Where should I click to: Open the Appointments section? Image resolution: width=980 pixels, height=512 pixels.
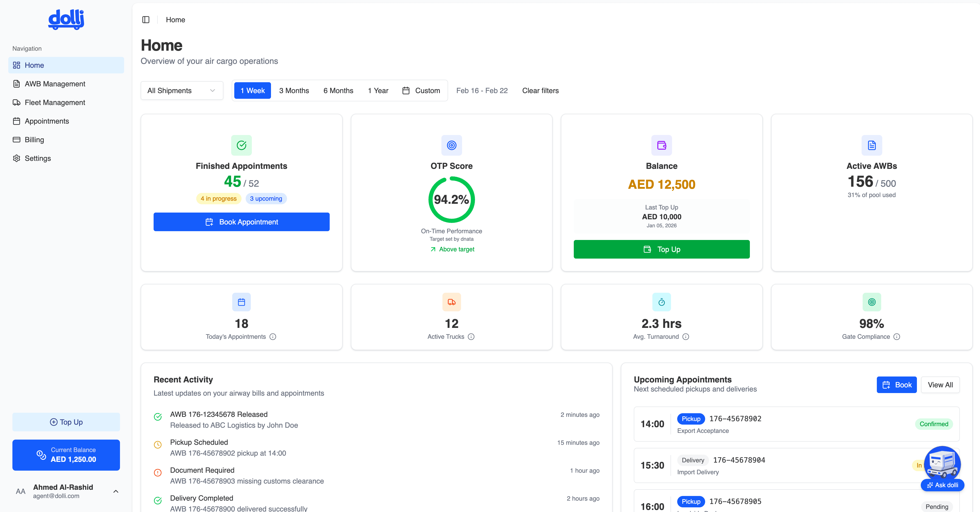point(47,121)
